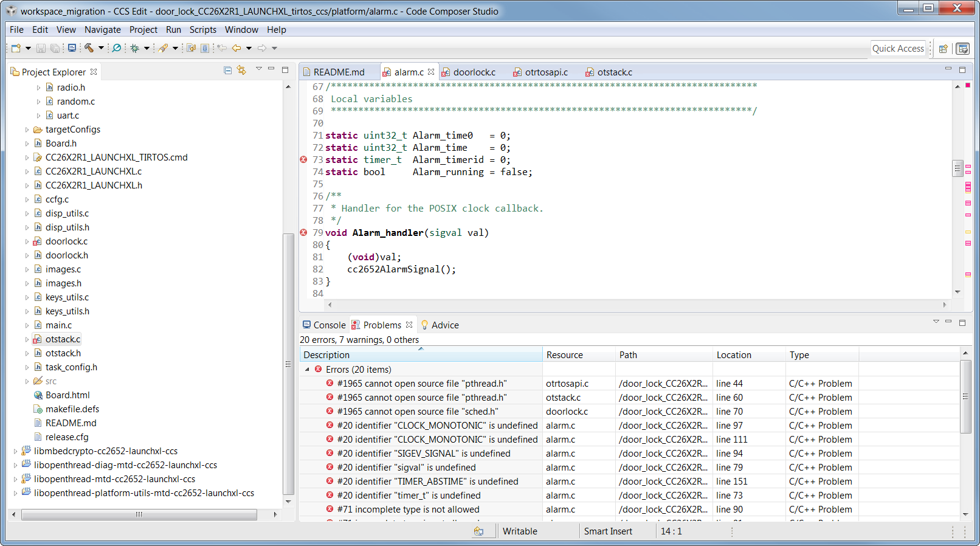Switch to the otstack.c editor tab
980x546 pixels.
coord(609,72)
